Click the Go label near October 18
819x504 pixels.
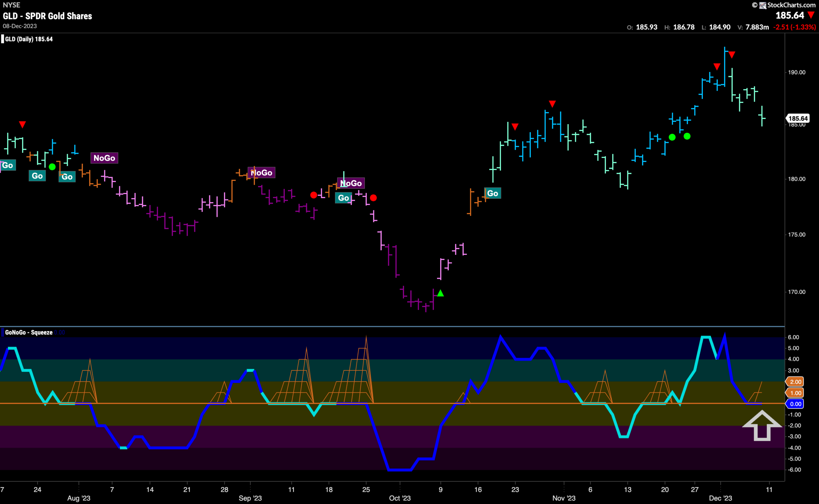pos(493,193)
